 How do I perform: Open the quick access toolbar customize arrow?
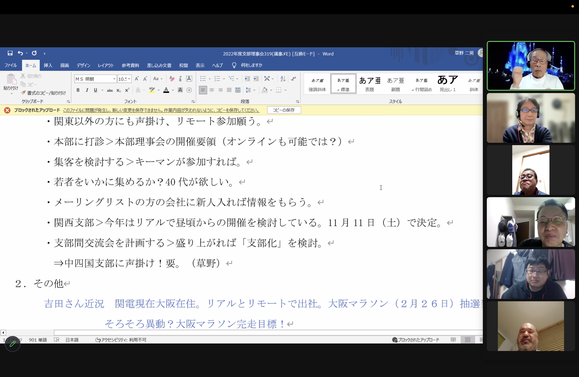(x=44, y=54)
